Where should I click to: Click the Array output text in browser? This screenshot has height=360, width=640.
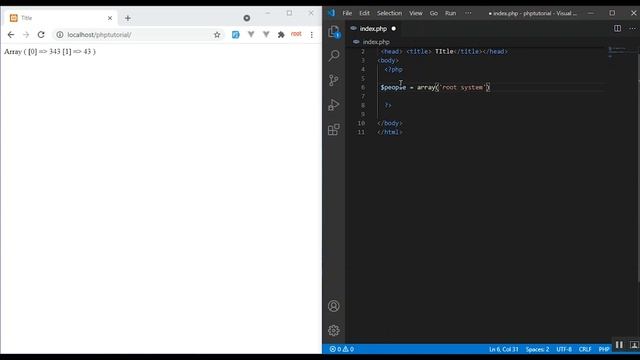coord(50,51)
